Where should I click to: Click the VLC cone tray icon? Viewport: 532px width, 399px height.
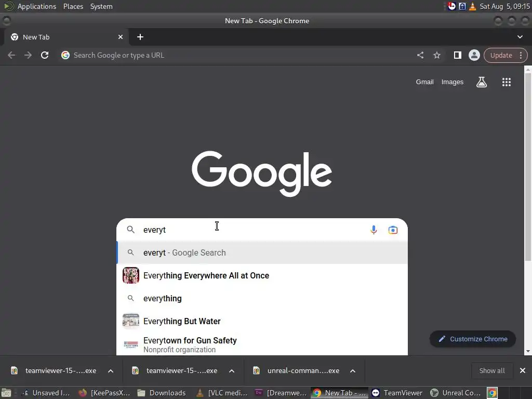[472, 6]
